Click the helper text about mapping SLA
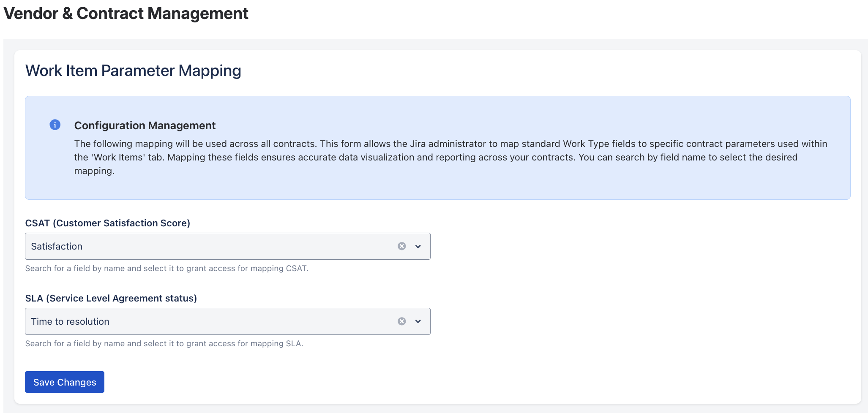 point(164,343)
